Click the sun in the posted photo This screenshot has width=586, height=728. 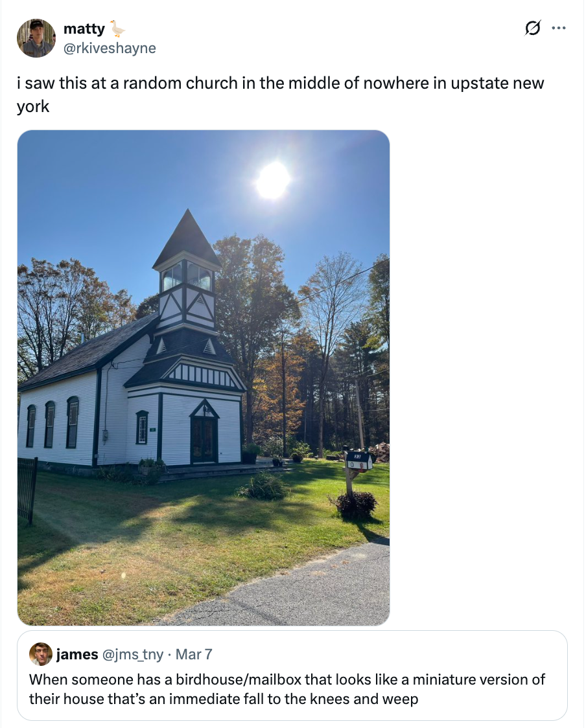pyautogui.click(x=273, y=181)
